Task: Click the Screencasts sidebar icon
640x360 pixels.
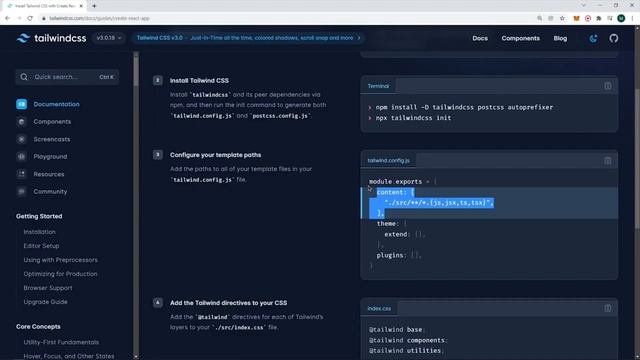Action: (22, 139)
